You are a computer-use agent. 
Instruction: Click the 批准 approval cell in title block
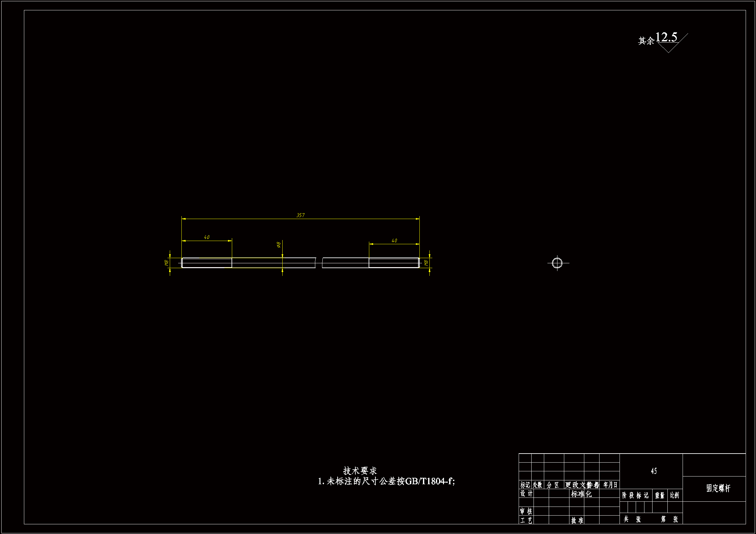pos(577,520)
